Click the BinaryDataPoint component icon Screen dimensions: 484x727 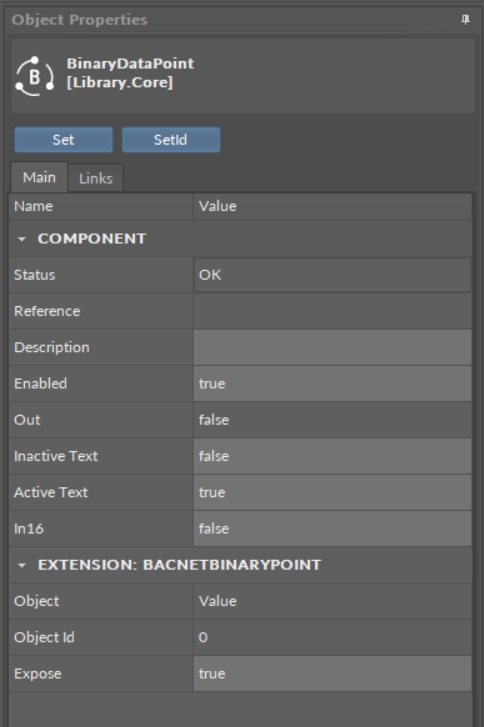pos(35,76)
